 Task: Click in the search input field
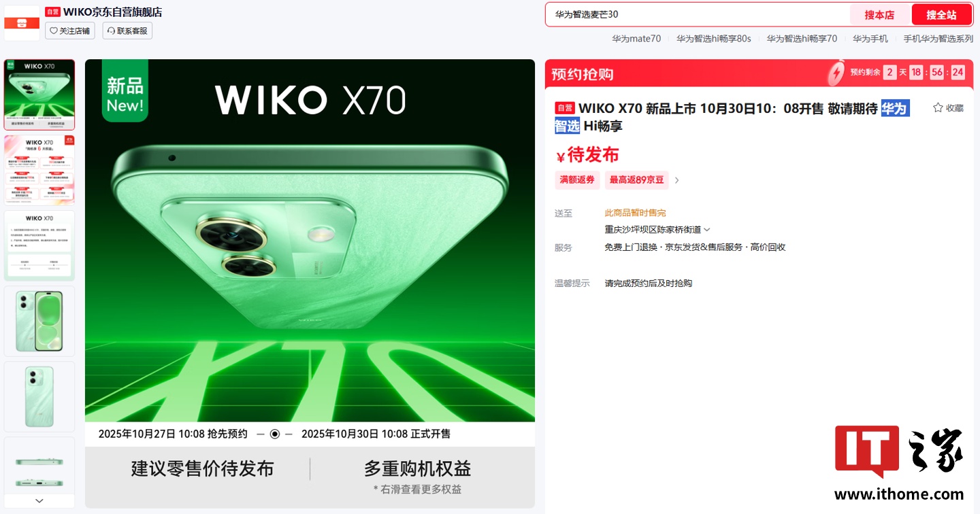[x=698, y=14]
